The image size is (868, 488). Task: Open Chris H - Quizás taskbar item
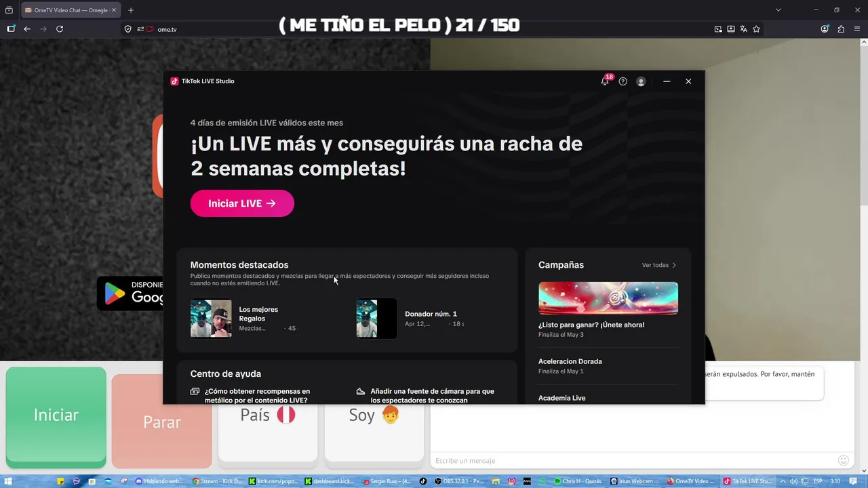578,481
